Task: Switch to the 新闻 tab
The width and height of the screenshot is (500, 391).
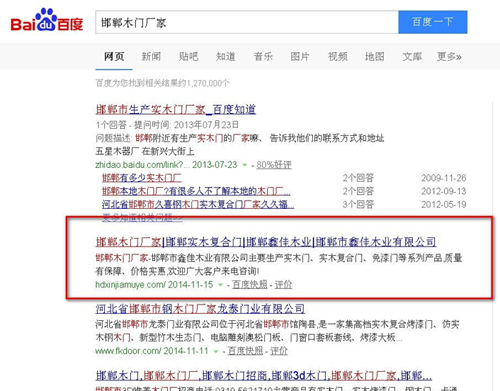Action: pyautogui.click(x=151, y=56)
